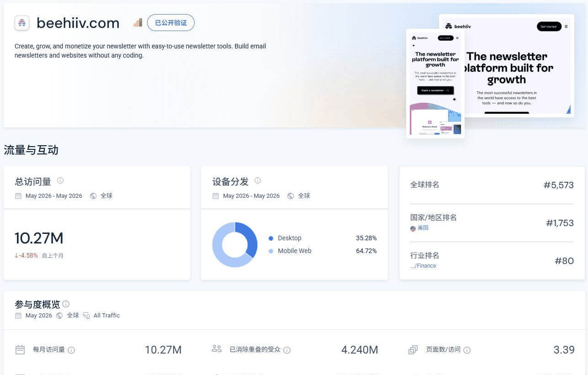Click the globe icon under 参与度概览

coord(59,316)
